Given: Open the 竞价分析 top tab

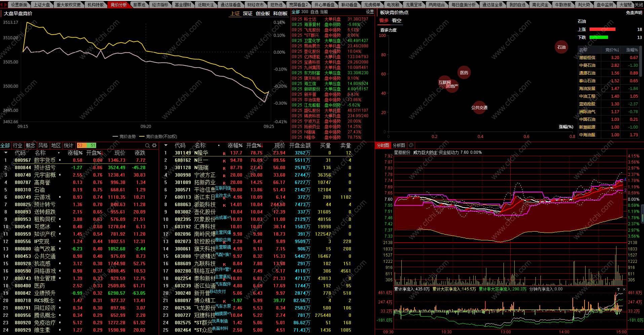Looking at the screenshot, I should 119,5.
